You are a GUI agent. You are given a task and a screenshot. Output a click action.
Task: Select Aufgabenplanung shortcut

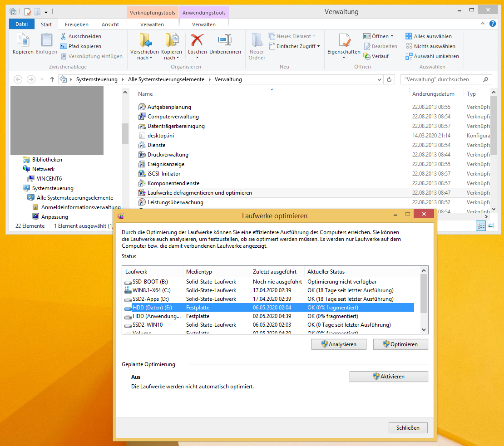click(169, 107)
